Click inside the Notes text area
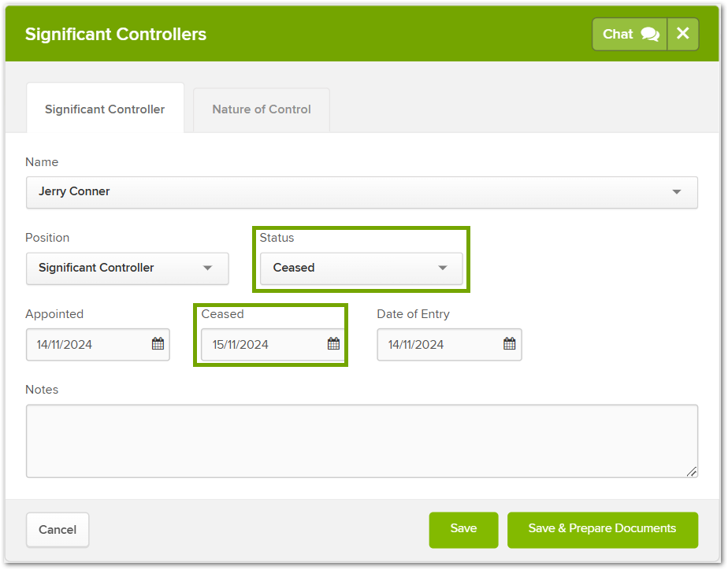 coord(362,441)
